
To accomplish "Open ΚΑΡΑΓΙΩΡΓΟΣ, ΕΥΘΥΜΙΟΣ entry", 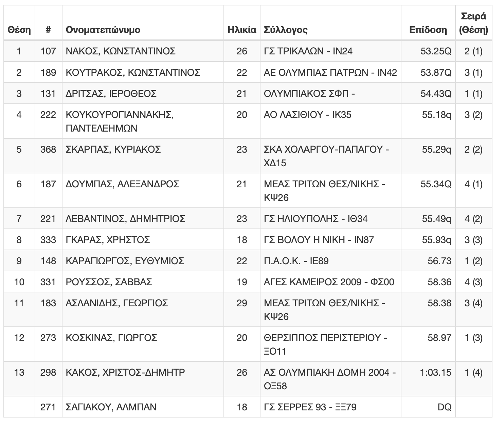I will tap(125, 261).
